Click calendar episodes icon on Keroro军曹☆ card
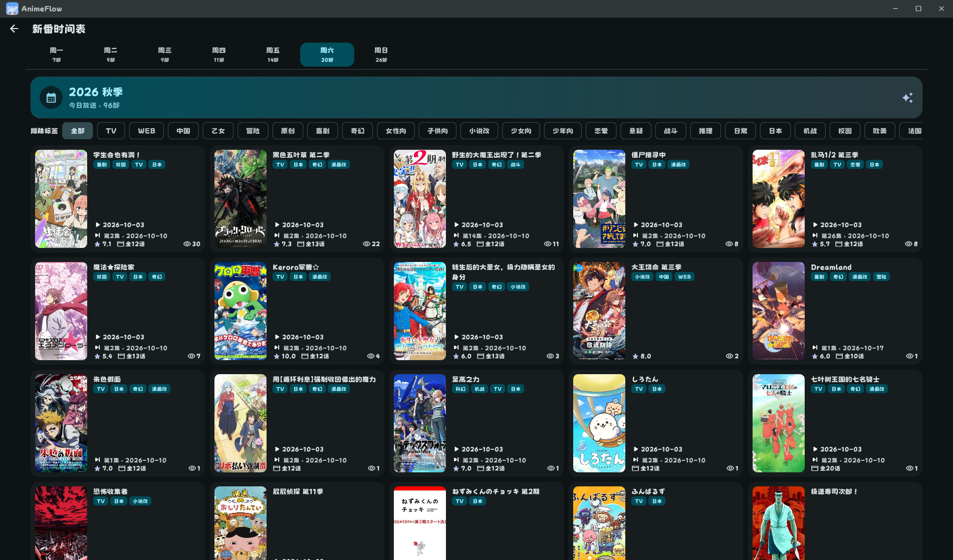Viewport: 953px width, 560px height. click(x=305, y=356)
